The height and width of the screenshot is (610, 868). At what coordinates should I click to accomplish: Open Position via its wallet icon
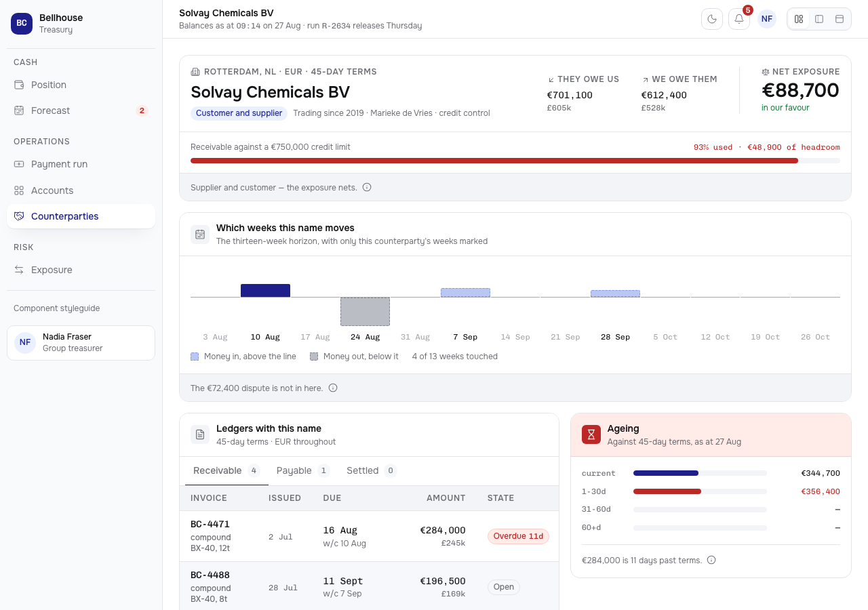(19, 85)
